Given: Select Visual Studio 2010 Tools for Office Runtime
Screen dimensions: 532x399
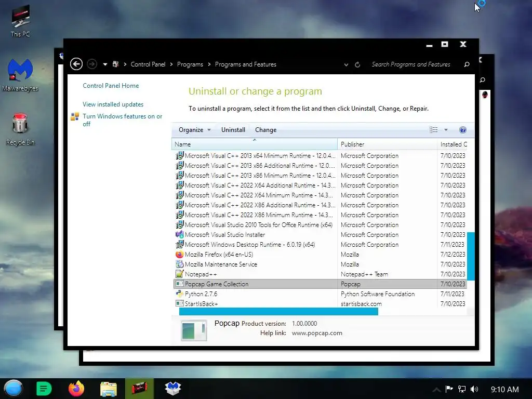Looking at the screenshot, I should pos(320,224).
